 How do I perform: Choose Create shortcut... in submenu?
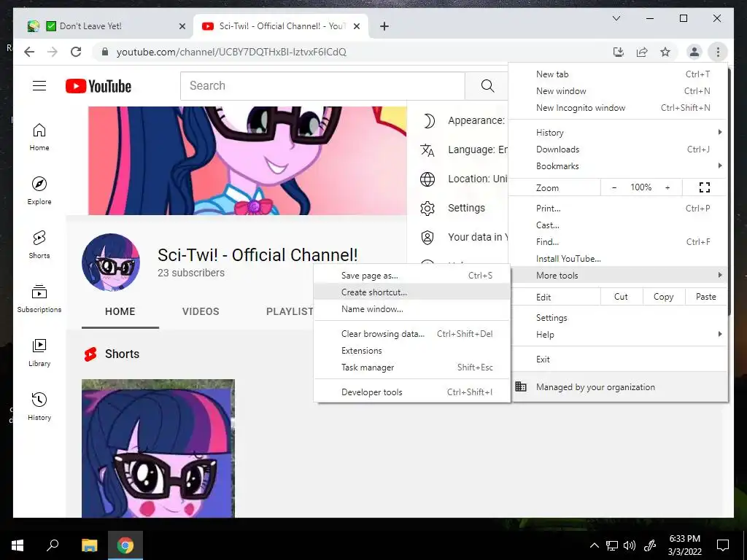(x=411, y=292)
